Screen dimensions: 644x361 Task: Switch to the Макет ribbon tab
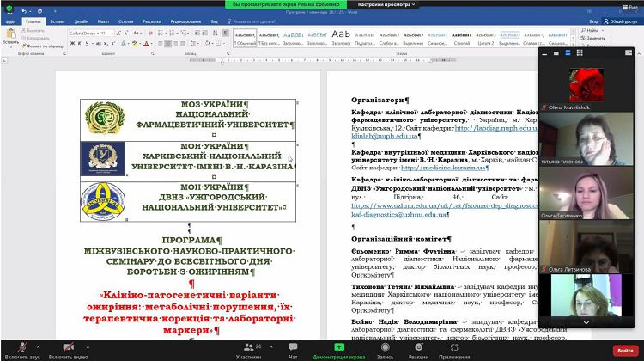[103, 21]
